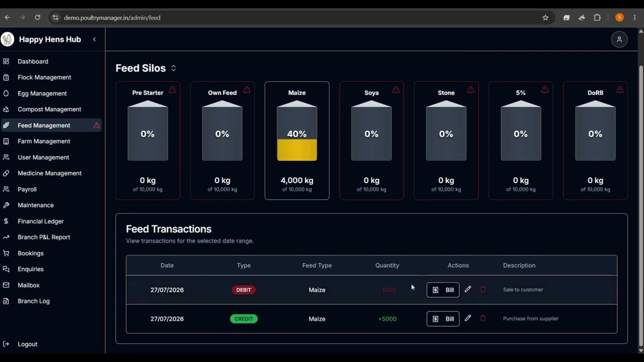Viewport: 644px width, 362px height.
Task: Collapse the sidebar with the chevron arrow
Action: (x=94, y=39)
